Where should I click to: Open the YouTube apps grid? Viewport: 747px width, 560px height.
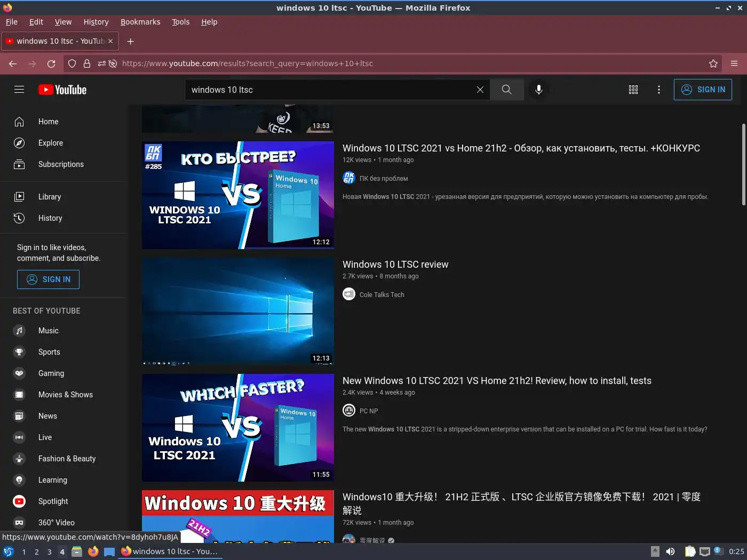[x=633, y=90]
